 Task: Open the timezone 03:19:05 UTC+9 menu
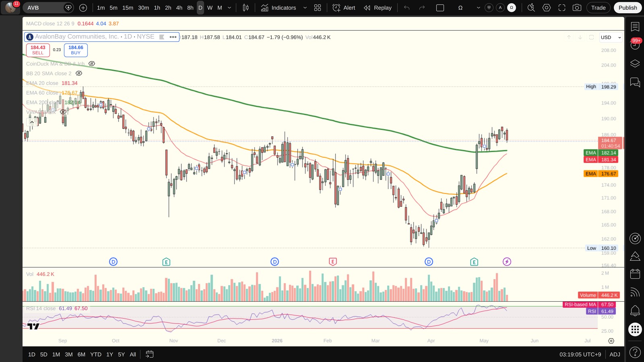click(580, 354)
